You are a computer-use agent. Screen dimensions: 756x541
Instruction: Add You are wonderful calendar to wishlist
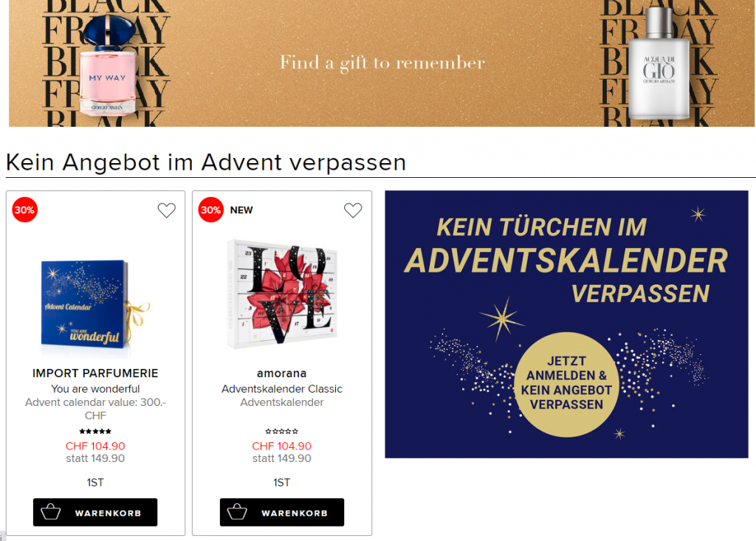(166, 210)
